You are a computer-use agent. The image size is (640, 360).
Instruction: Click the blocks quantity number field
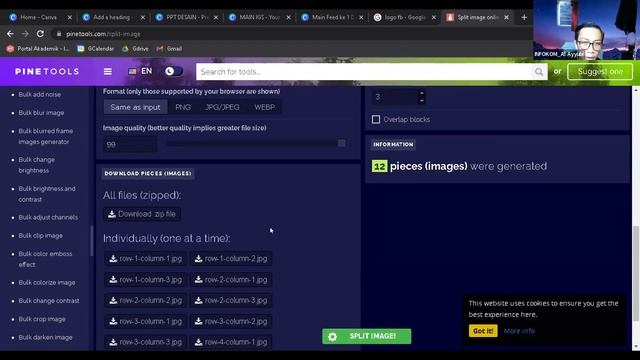coord(395,97)
